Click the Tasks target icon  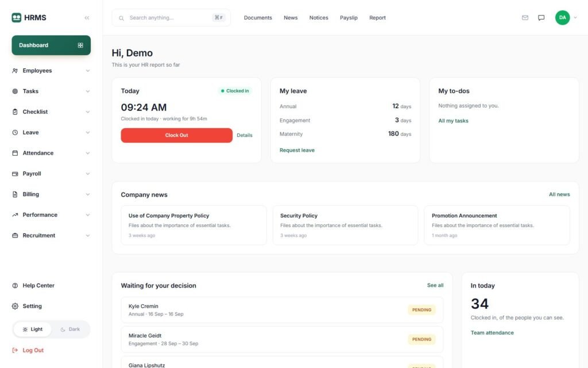pos(15,91)
